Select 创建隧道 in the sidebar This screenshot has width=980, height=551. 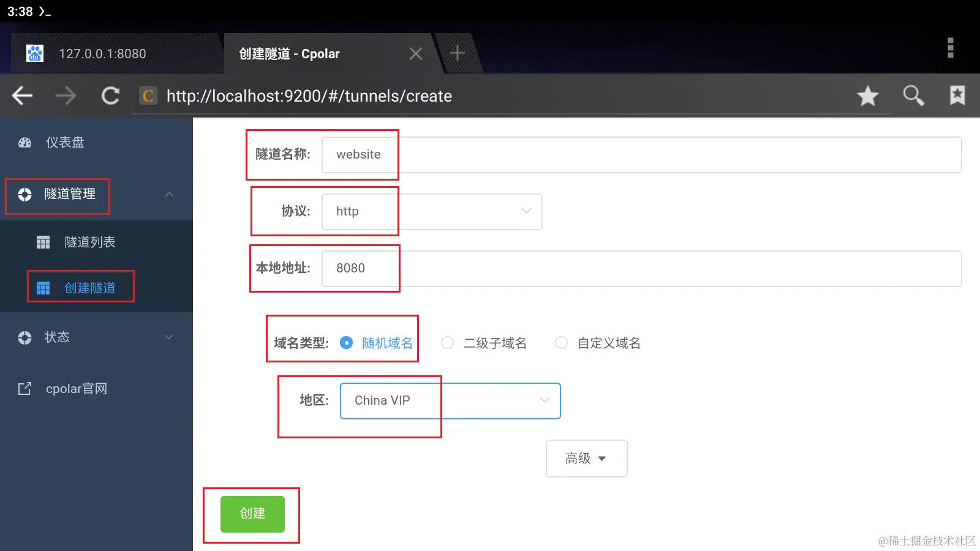(96, 288)
